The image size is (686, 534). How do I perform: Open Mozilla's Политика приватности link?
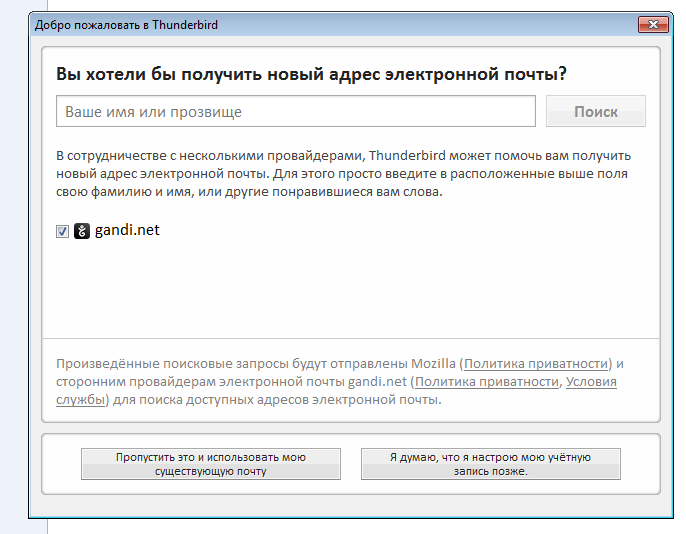click(x=536, y=364)
